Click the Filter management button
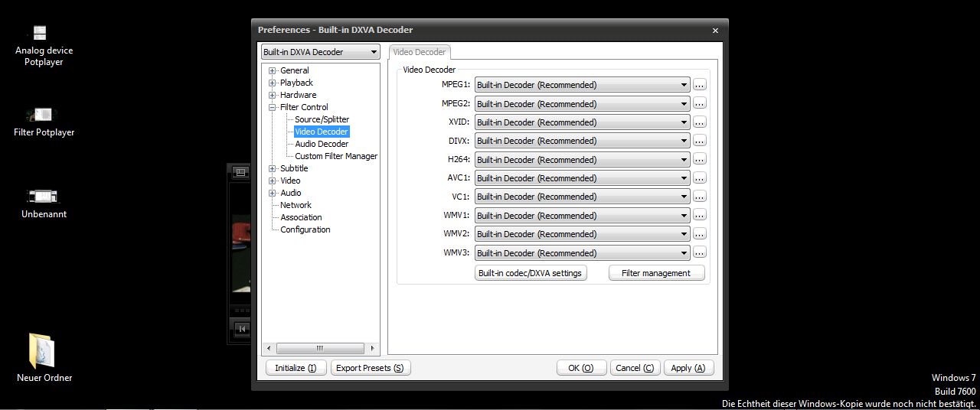 click(x=656, y=273)
